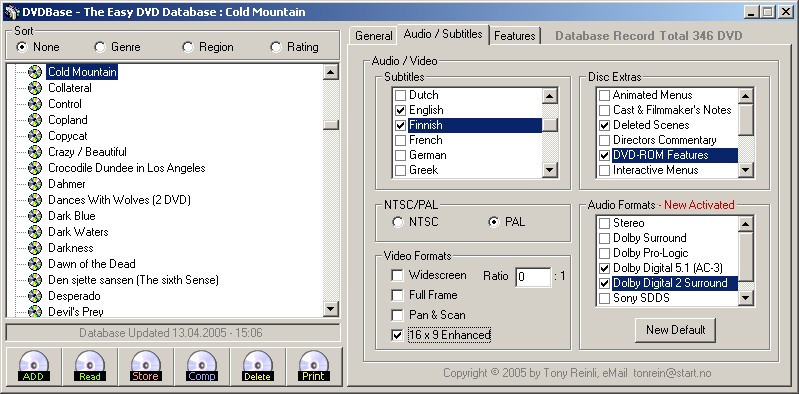
Task: Click disc icon beside Den sjette sansen
Action: (x=35, y=280)
